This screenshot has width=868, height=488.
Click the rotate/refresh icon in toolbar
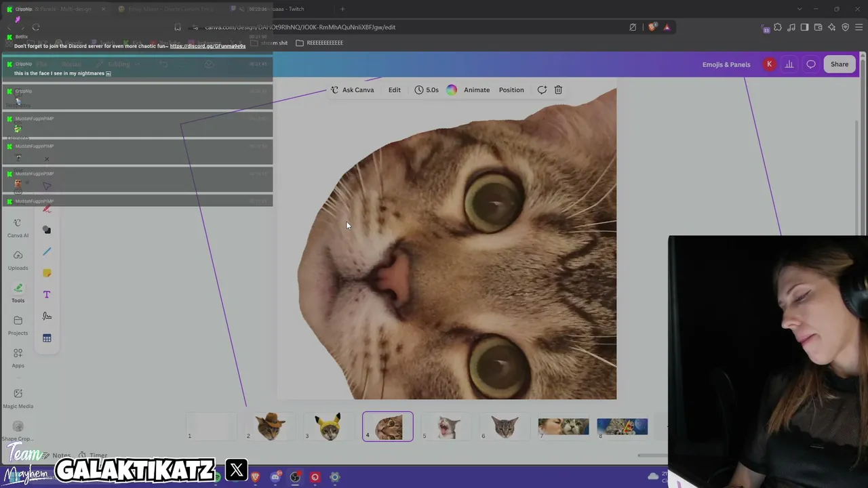[x=542, y=89]
